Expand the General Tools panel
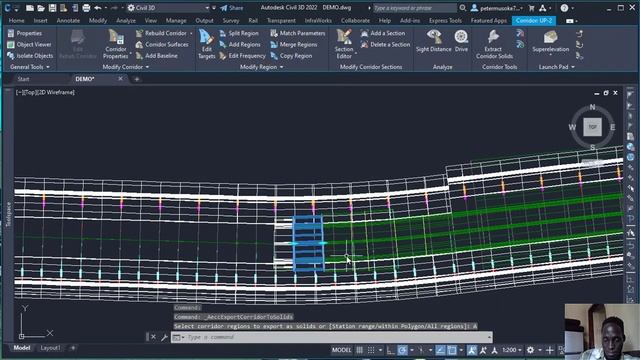 [x=30, y=67]
